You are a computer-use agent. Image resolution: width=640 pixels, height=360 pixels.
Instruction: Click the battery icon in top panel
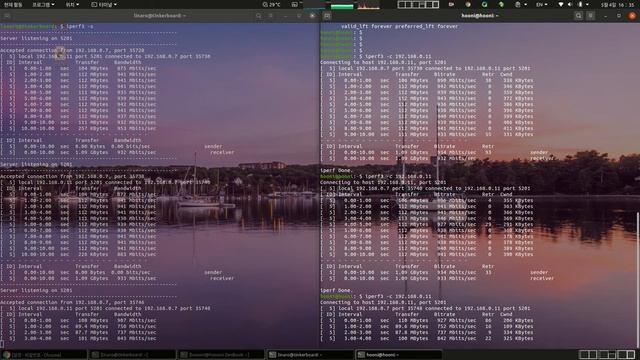[580, 4]
